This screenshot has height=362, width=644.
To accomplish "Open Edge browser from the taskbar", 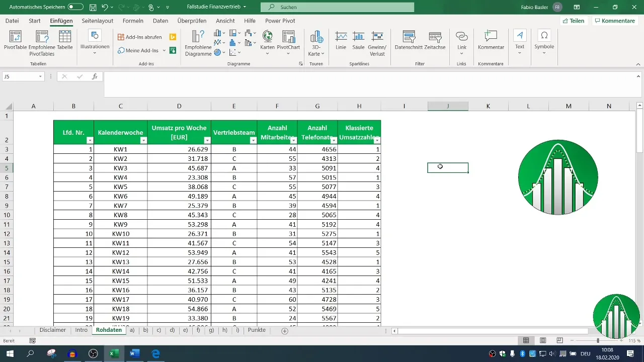I will 155,353.
